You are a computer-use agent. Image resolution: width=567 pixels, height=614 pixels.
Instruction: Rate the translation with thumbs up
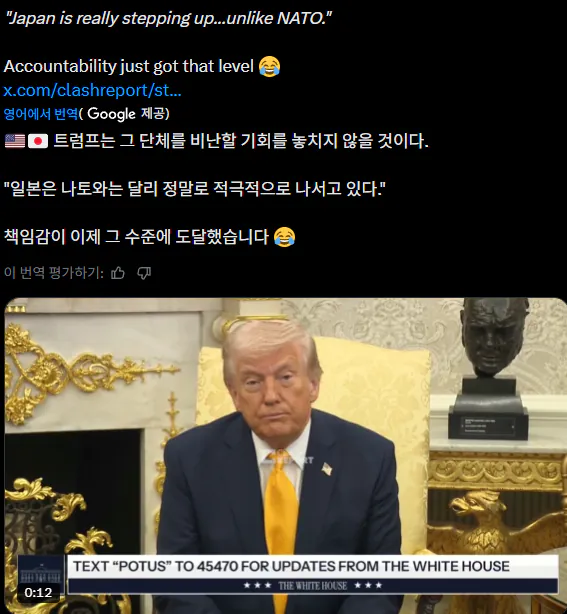click(x=117, y=273)
